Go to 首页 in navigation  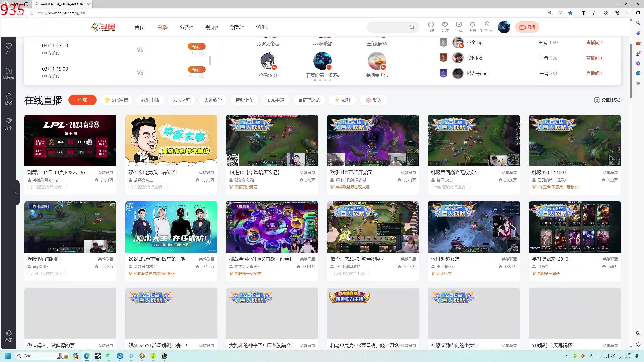(x=140, y=27)
